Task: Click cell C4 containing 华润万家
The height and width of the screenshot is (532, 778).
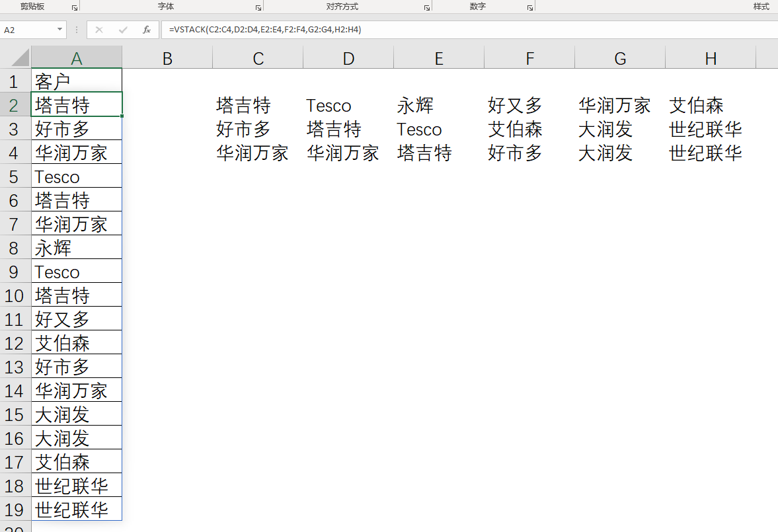Action: 258,153
